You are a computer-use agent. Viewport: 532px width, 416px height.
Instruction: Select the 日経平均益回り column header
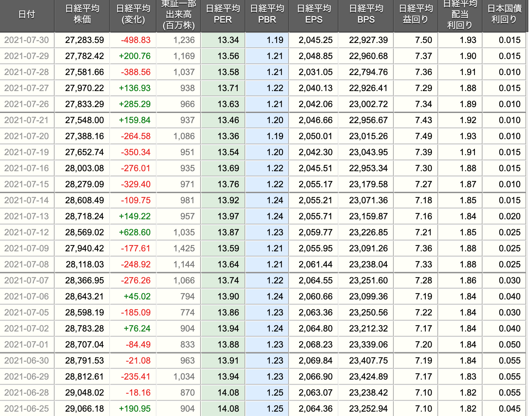pos(416,15)
